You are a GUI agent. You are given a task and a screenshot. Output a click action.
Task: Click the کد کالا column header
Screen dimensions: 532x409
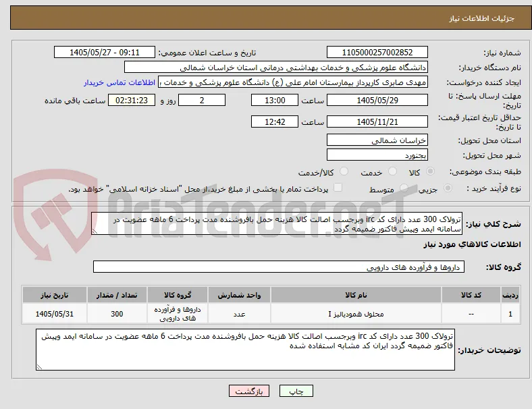(471, 295)
